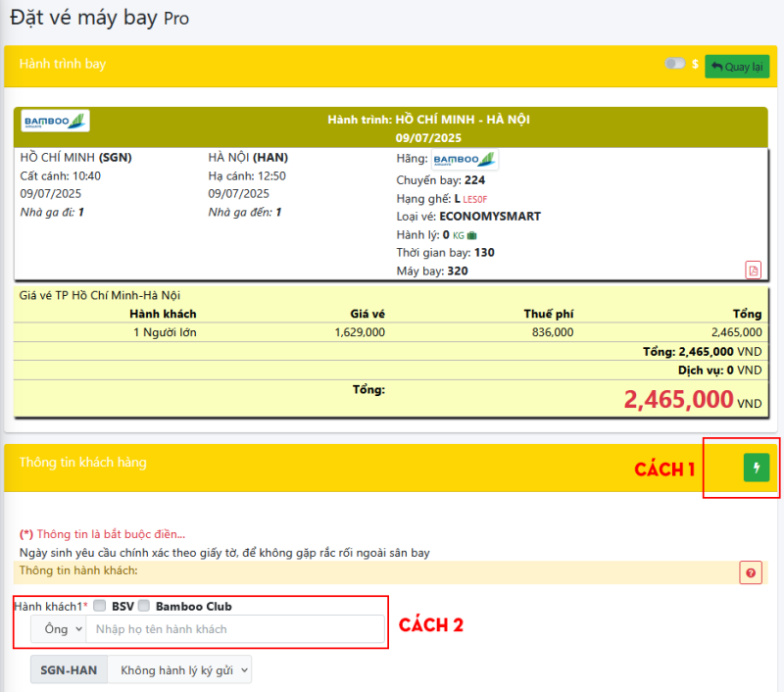
Task: Click the red 2,465,000 total price
Action: click(x=678, y=399)
